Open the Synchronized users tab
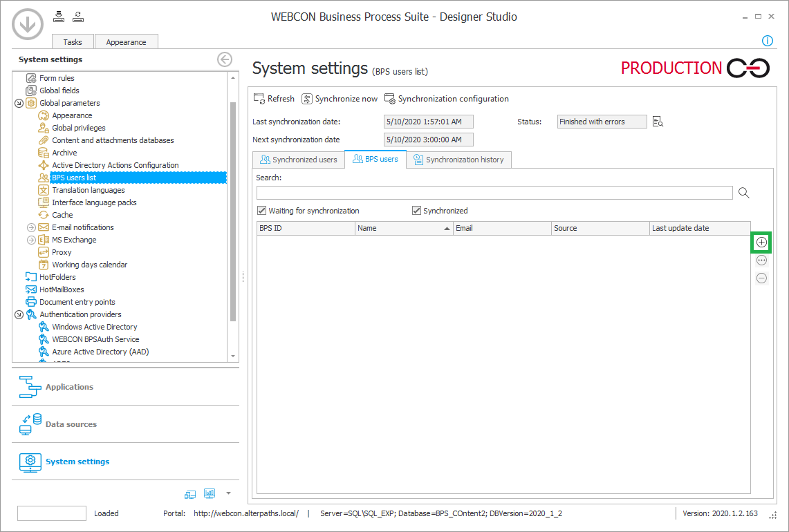The image size is (789, 532). pos(298,159)
